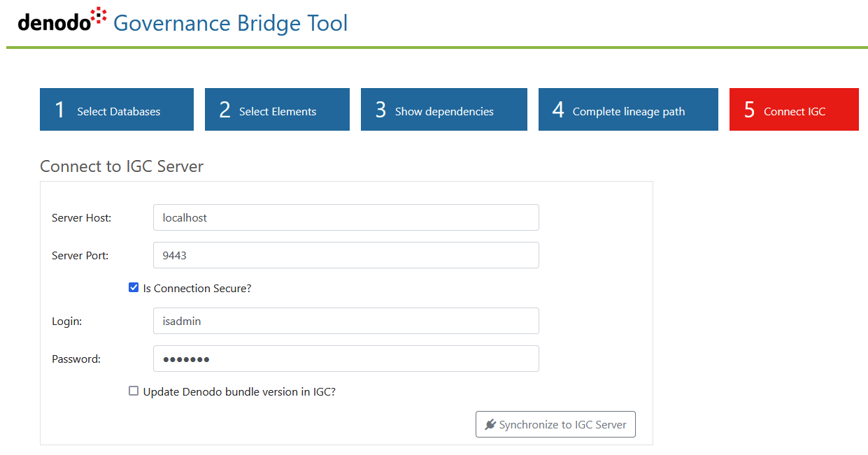868x455 pixels.
Task: Uncheck the Is Connection Secure checkbox
Action: 134,287
